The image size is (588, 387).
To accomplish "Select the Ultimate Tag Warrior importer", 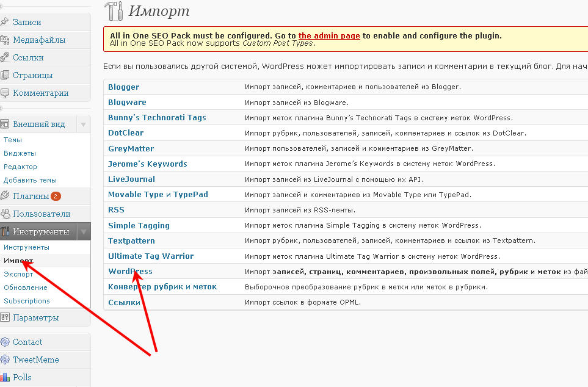I will [151, 256].
